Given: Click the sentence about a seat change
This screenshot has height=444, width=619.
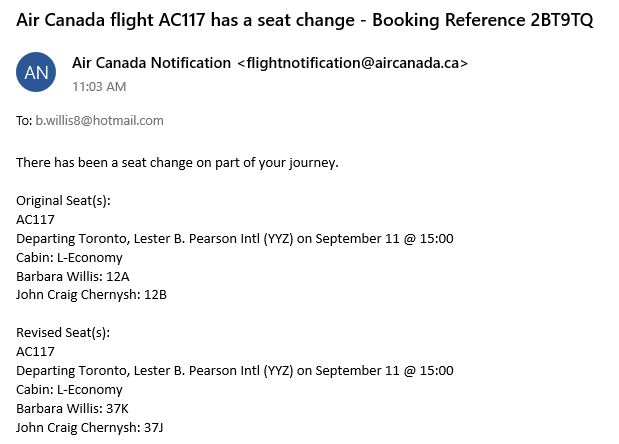Looking at the screenshot, I should click(177, 162).
